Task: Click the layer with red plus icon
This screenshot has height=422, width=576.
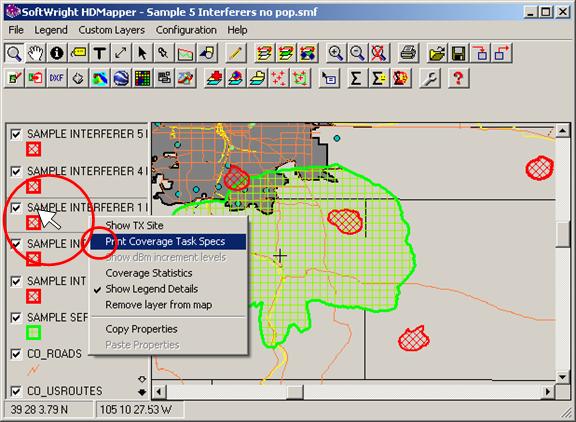Action: tap(215, 78)
